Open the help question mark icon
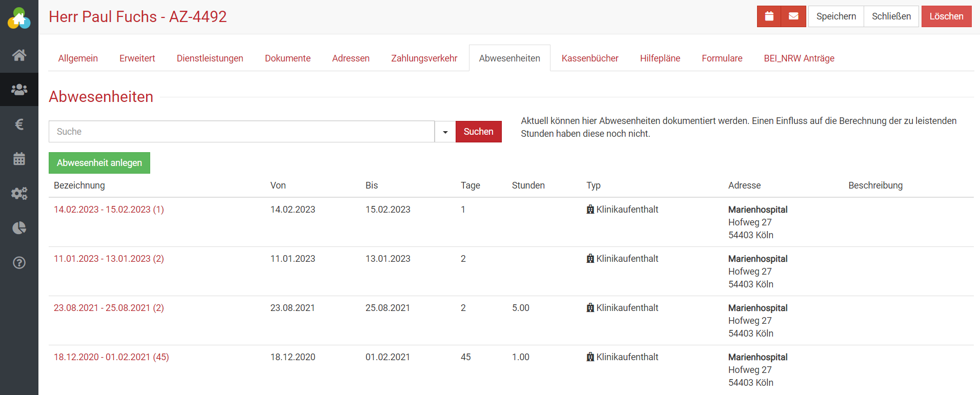 (x=19, y=263)
